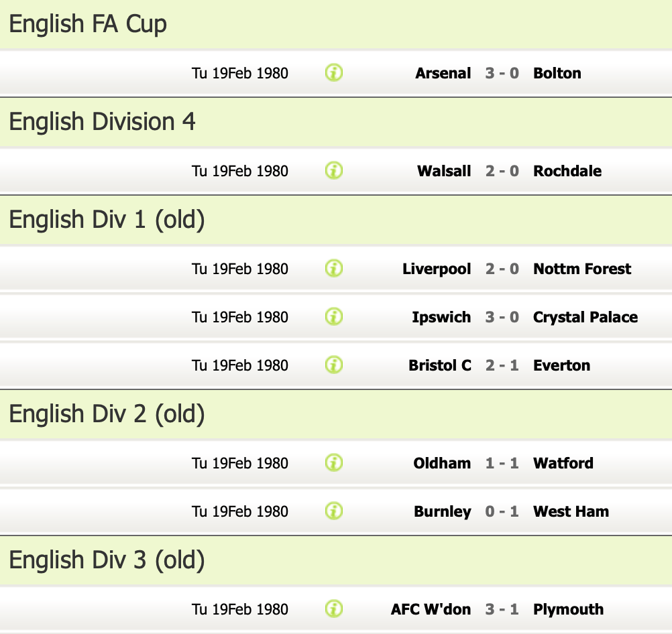The width and height of the screenshot is (672, 634).
Task: Show info for Ipswich vs Crystal Palace
Action: (x=334, y=316)
